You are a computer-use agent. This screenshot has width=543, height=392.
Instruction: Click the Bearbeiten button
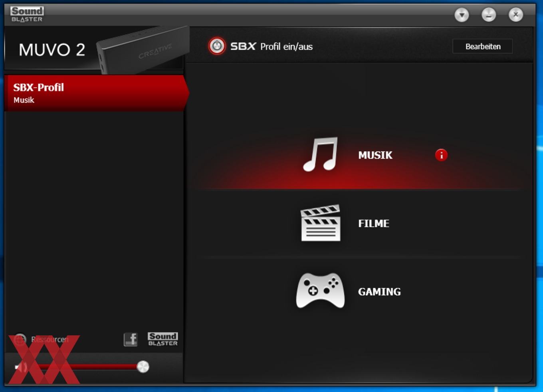(482, 46)
